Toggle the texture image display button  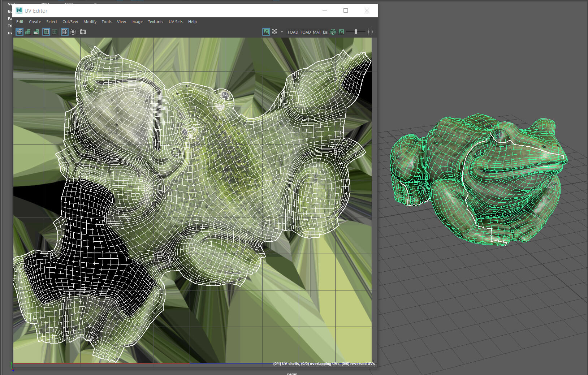tap(266, 32)
